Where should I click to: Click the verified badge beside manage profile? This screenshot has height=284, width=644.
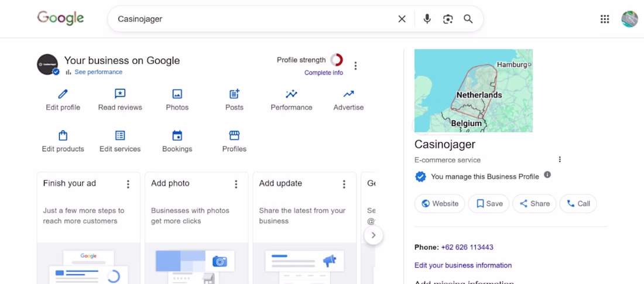420,177
